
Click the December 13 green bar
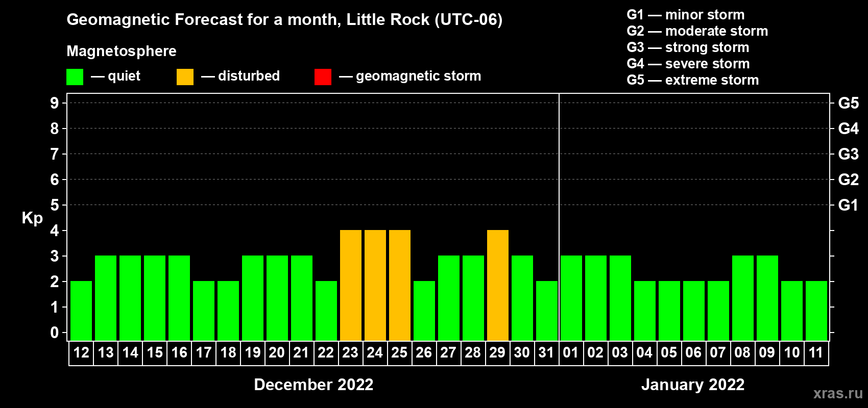click(106, 298)
